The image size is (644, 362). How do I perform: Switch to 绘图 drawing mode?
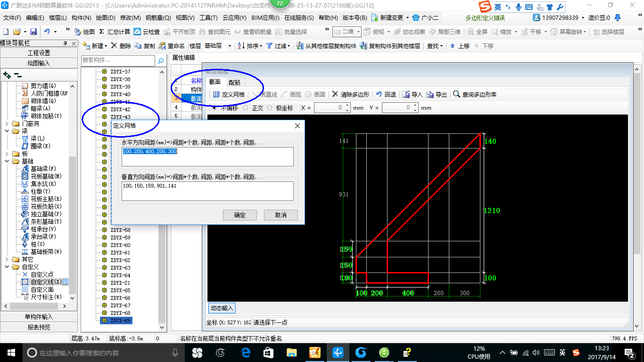click(85, 32)
